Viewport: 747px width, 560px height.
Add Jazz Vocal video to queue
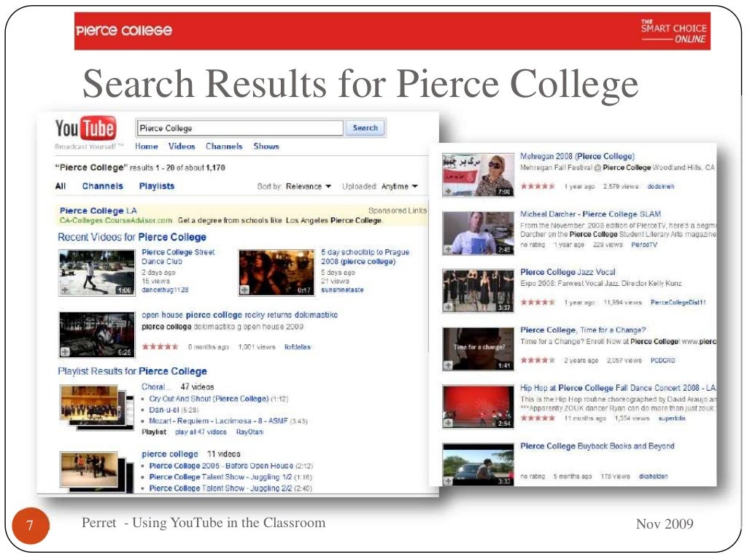(x=449, y=308)
